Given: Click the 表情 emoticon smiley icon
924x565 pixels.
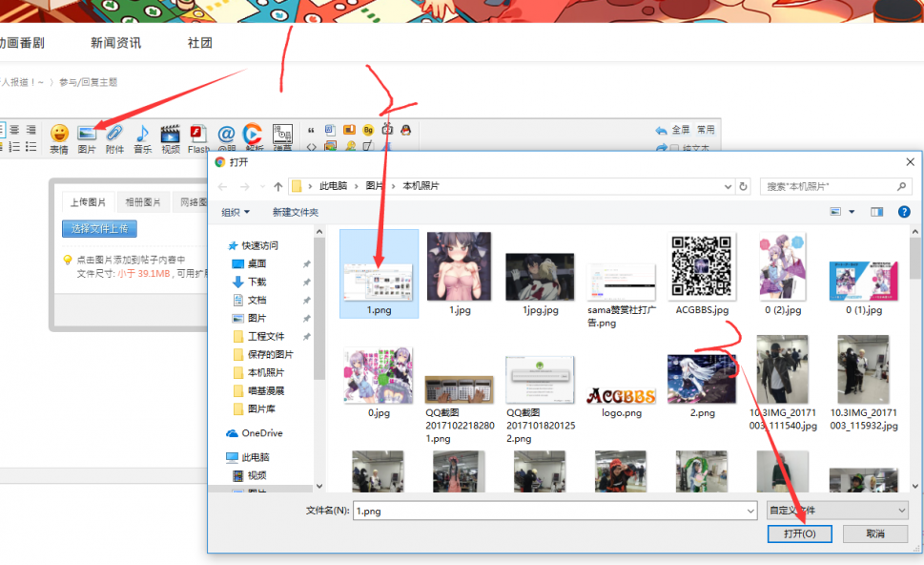Looking at the screenshot, I should (x=59, y=134).
